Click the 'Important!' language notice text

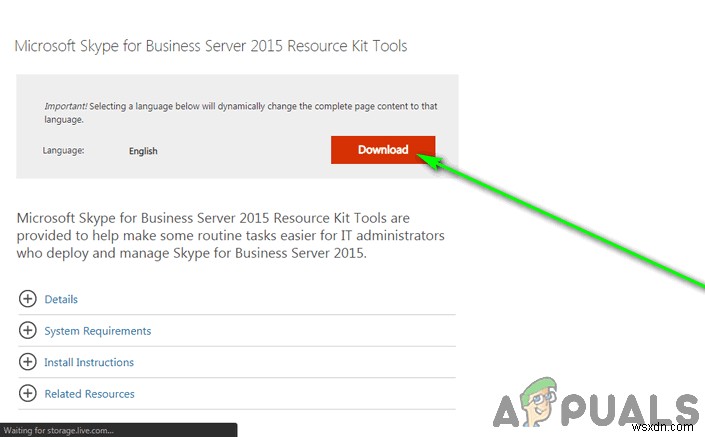point(240,112)
